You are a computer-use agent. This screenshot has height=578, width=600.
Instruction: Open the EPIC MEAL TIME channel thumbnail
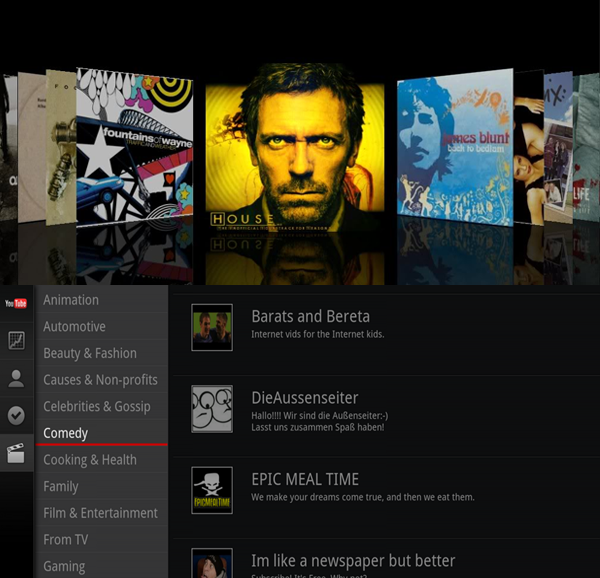point(212,490)
